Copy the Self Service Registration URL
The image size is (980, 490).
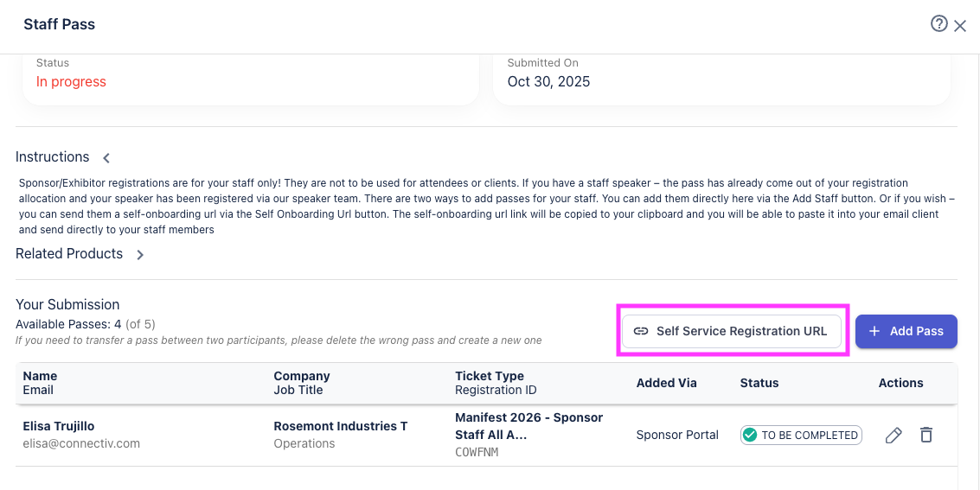tap(732, 331)
